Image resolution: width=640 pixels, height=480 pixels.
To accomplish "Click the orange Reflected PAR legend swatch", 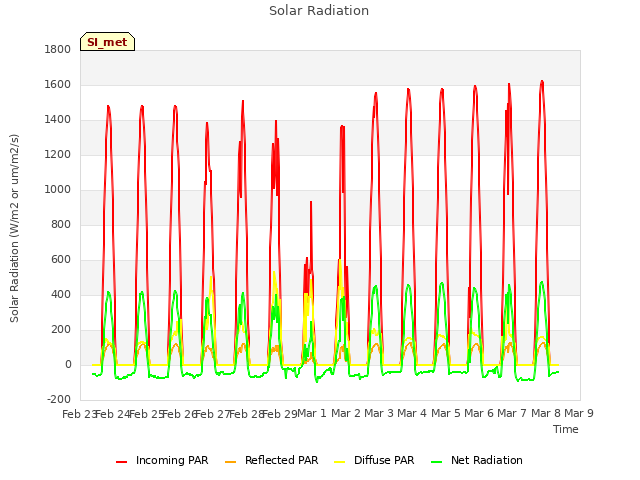I will 231,462.
